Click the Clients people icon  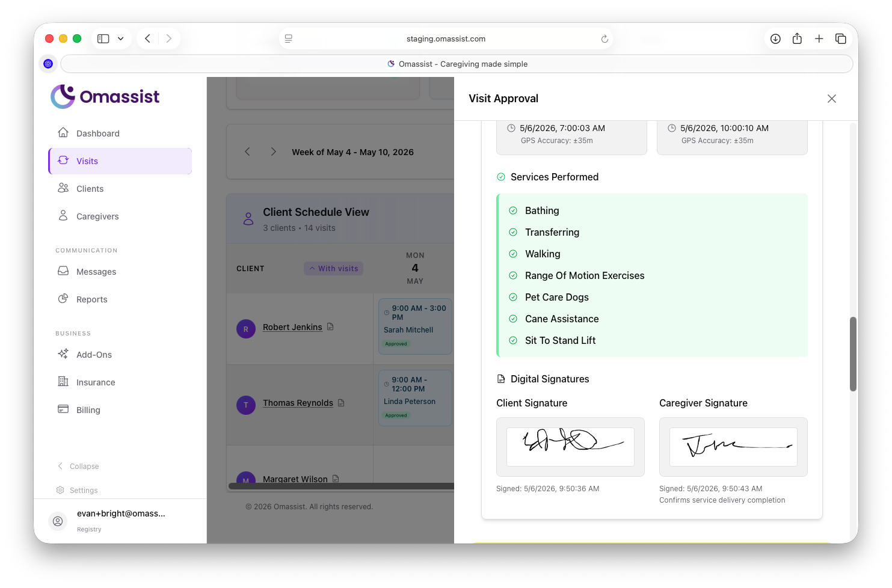click(63, 188)
